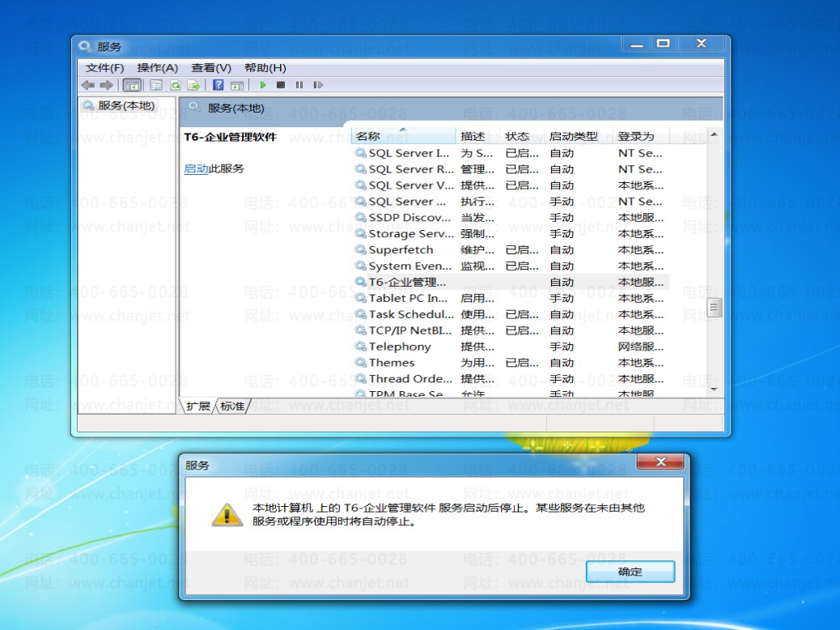Click the Stop Service icon

coord(281,85)
